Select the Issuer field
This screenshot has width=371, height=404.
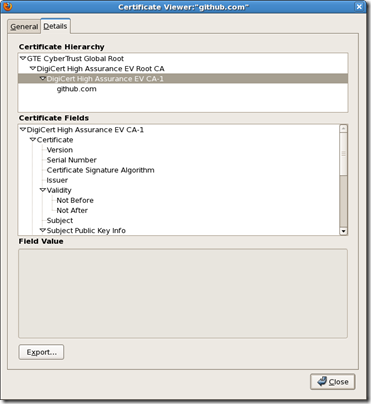pyautogui.click(x=57, y=180)
